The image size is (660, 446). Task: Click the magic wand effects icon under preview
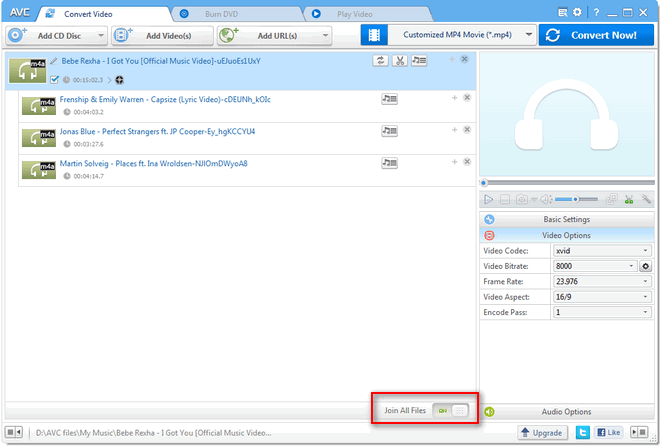coord(646,199)
